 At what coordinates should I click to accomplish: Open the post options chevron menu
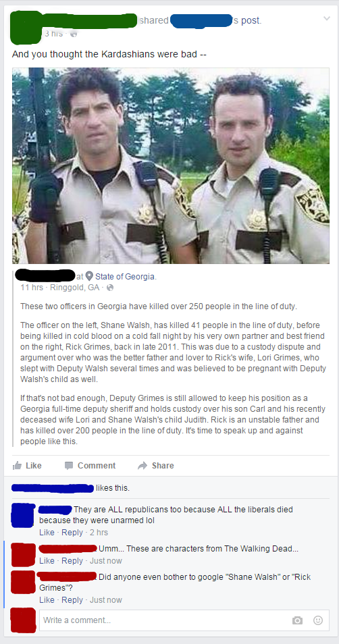pos(327,18)
